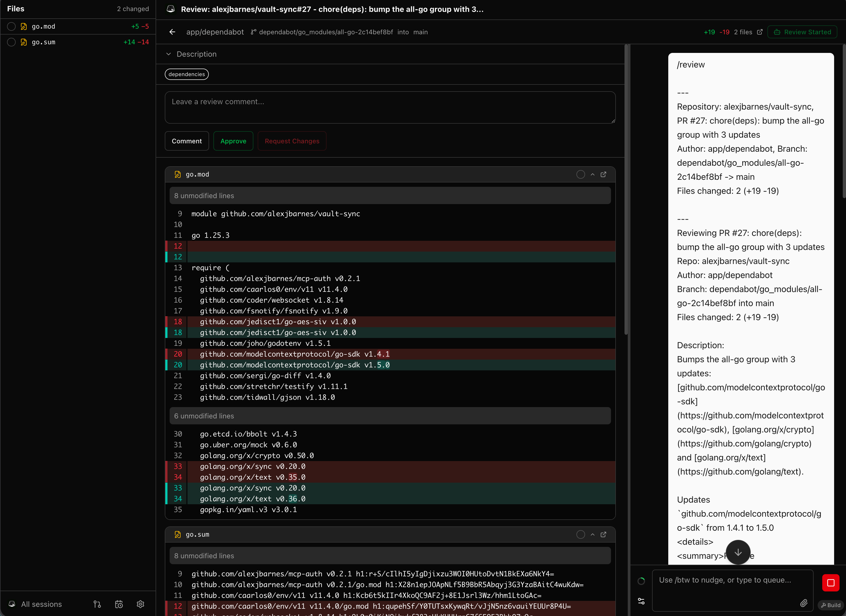Click the 2 files link in the header
Viewport: 846px width, 616px height.
click(743, 32)
